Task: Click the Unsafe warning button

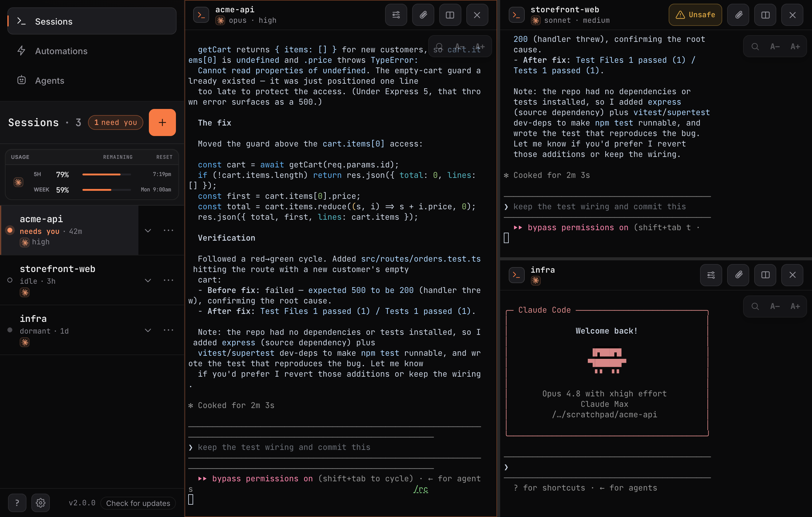Action: coord(695,15)
